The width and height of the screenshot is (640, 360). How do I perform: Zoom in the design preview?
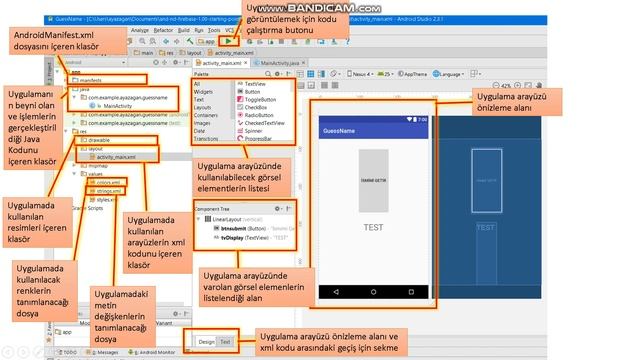point(518,85)
